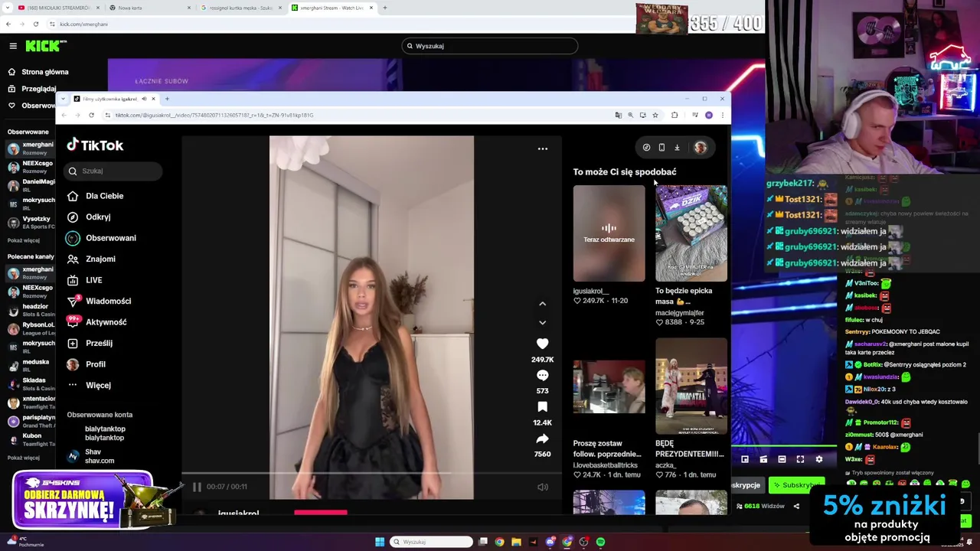Open TikTok profile avatar at top right
This screenshot has height=551, width=980.
(700, 148)
